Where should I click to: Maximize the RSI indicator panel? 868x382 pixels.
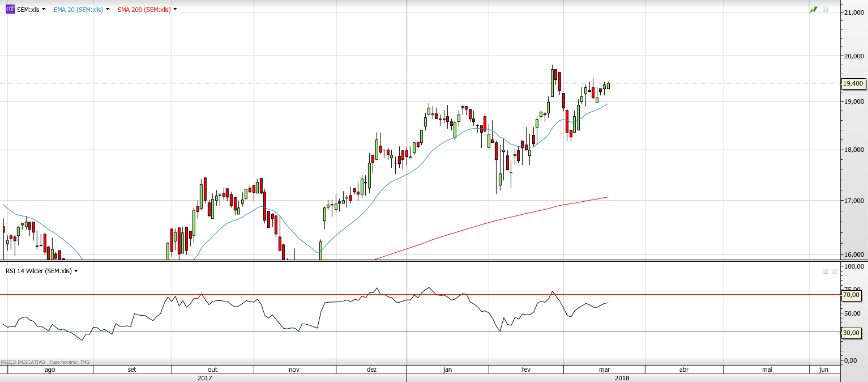[826, 271]
